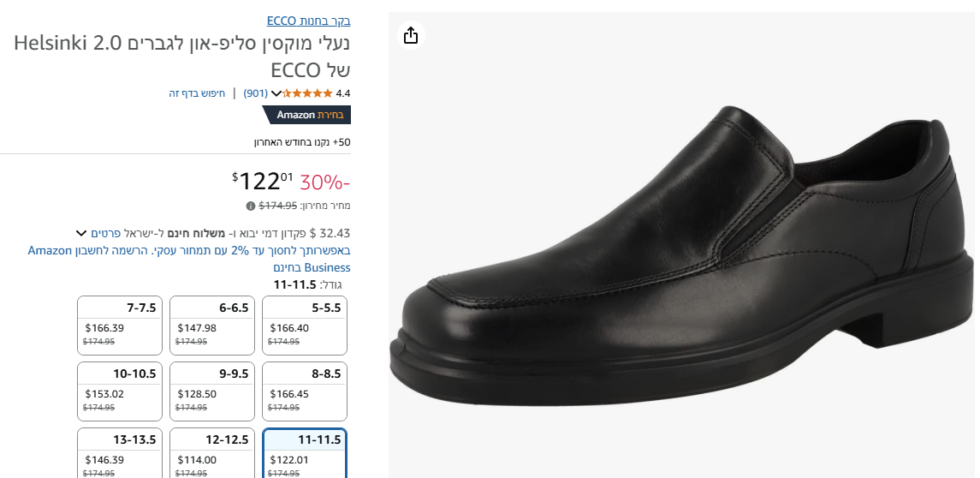This screenshot has height=478, width=980.
Task: Select size 12-12.5 priced at $114.00
Action: click(211, 453)
